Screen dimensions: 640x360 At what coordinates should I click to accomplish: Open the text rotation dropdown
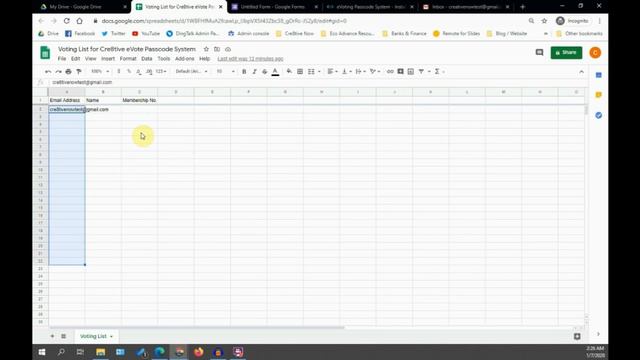(x=375, y=71)
